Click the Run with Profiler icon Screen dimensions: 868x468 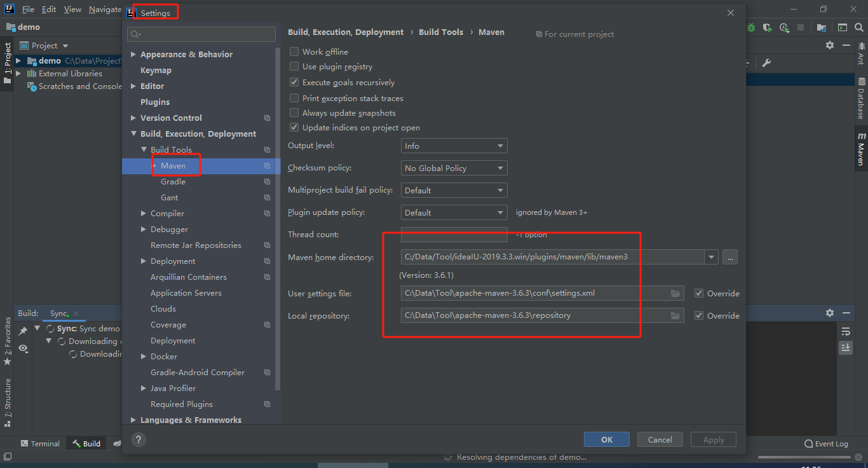785,28
